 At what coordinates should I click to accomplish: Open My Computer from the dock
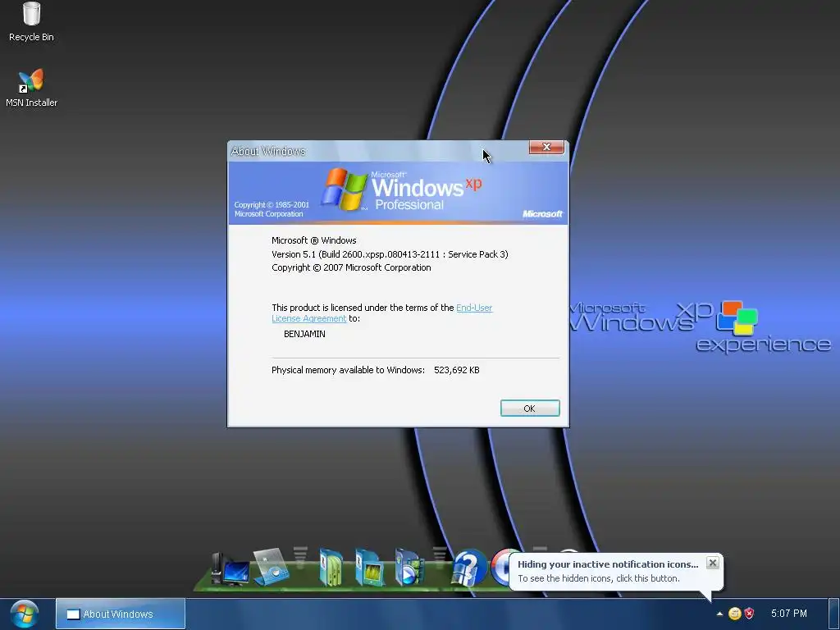click(230, 569)
